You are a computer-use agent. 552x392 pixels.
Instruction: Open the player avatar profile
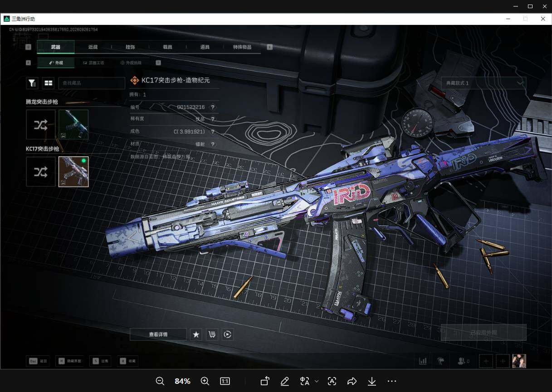pyautogui.click(x=519, y=361)
